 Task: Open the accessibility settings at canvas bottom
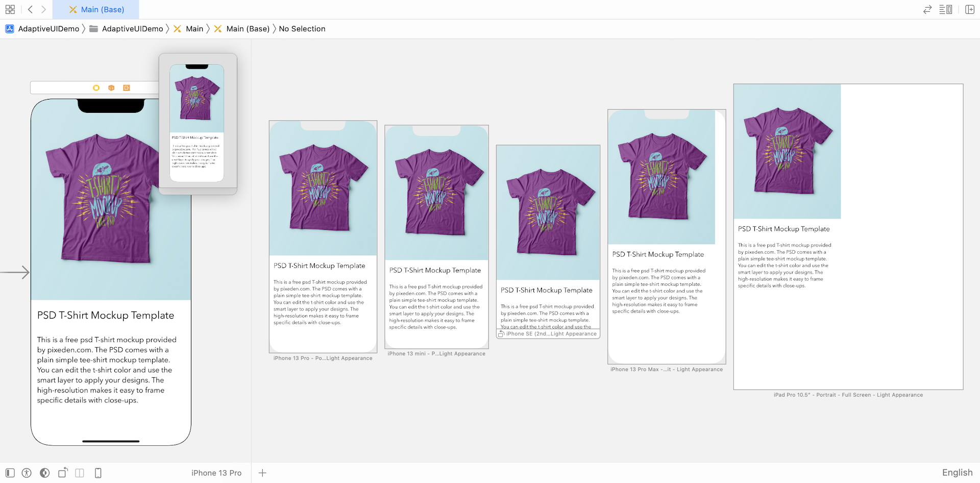click(27, 473)
